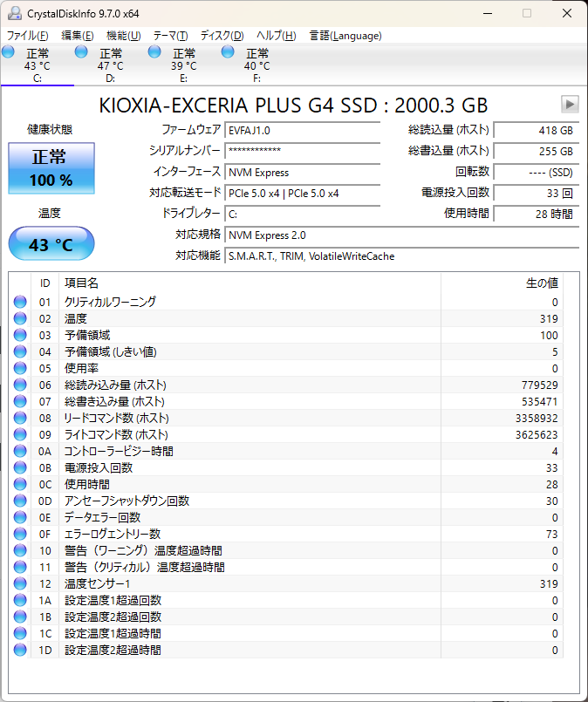The width and height of the screenshot is (588, 702).
Task: Click the status icon for リードコマンド数 (ホスト)
Action: 20,418
